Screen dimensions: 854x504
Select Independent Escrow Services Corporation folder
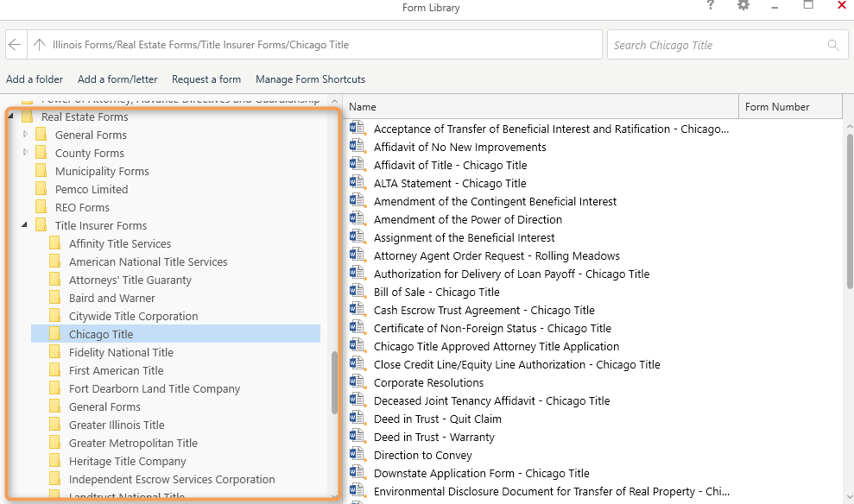(172, 480)
